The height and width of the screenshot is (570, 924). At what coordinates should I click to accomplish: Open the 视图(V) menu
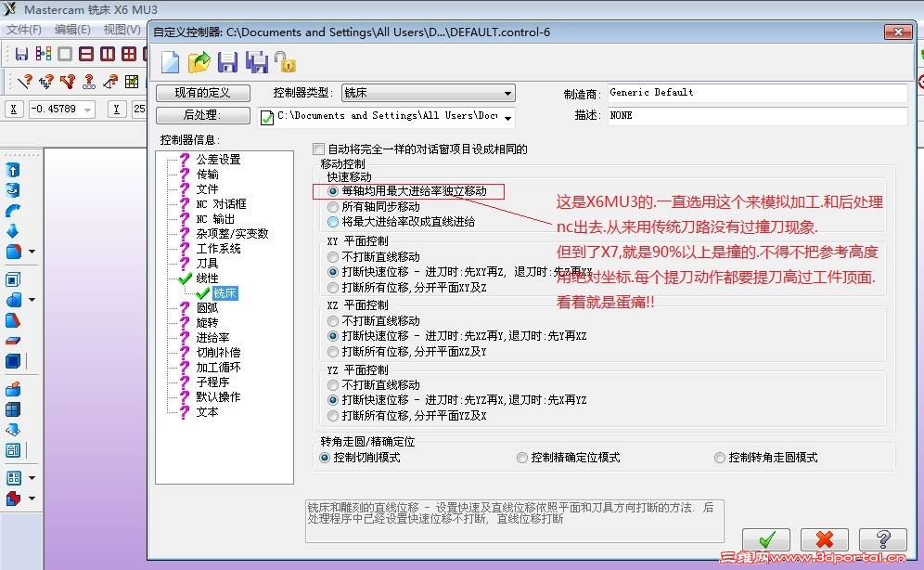pos(122,30)
